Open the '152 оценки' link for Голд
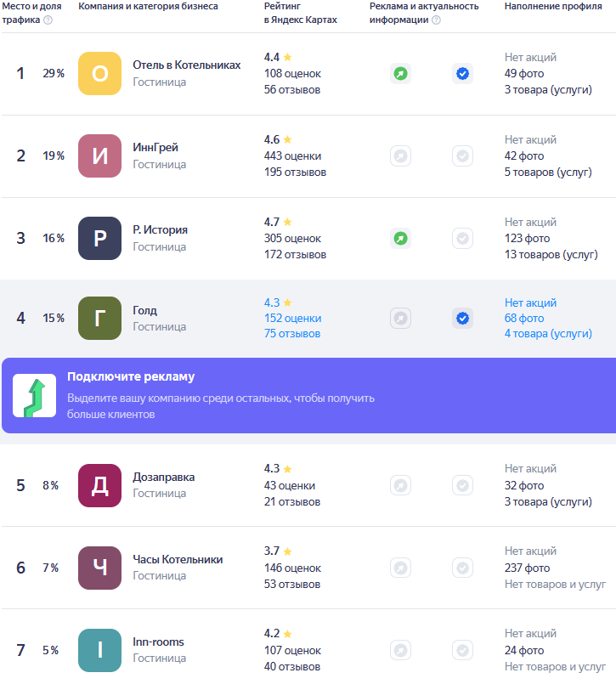The width and height of the screenshot is (616, 684). coord(292,319)
